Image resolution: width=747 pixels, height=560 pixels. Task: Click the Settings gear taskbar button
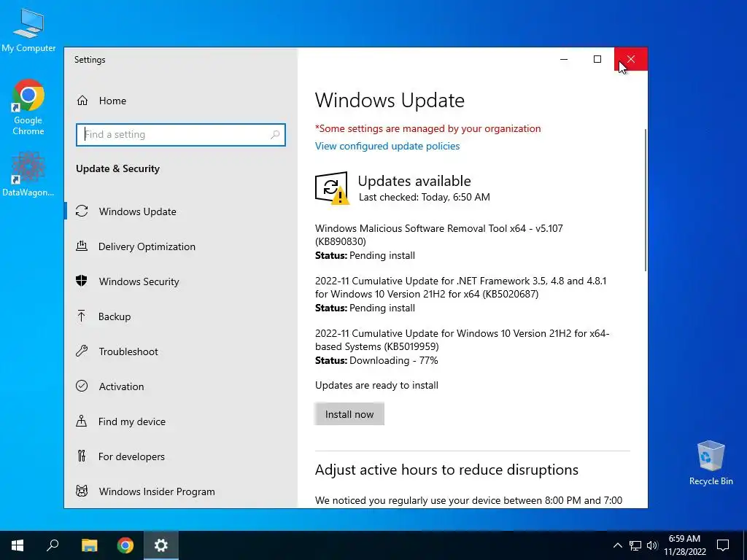point(161,545)
